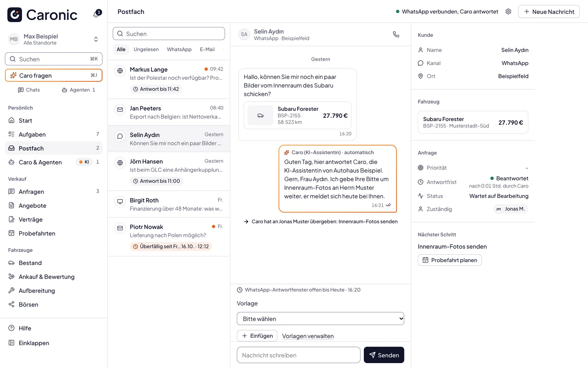This screenshot has width=588, height=368.
Task: Click the mail icon for Jan Peeters
Action: pyautogui.click(x=120, y=110)
